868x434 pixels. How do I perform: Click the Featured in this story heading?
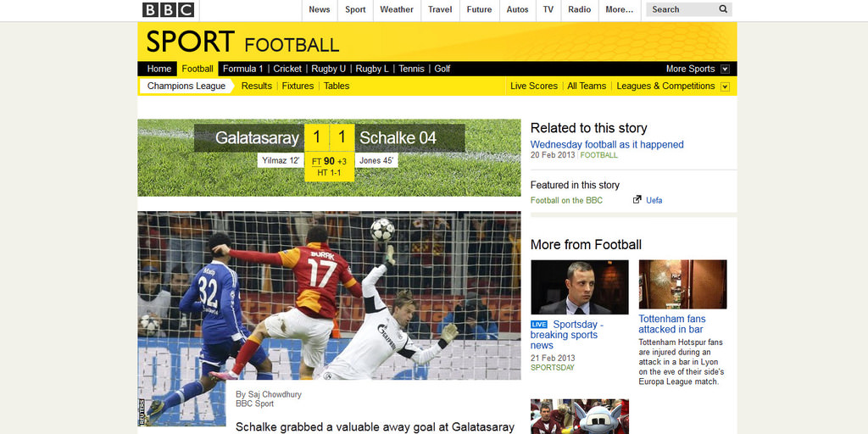click(x=575, y=185)
